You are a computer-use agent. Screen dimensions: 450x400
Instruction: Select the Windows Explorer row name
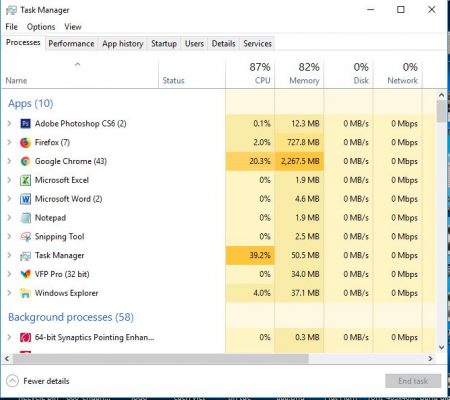pos(66,293)
